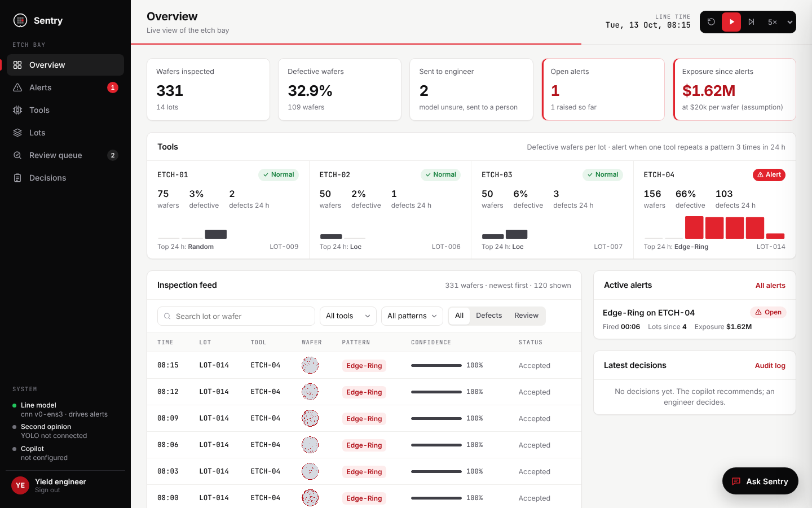The image size is (812, 508).
Task: Open the Edge-Ring on ETCH-04 alert
Action: click(x=695, y=319)
